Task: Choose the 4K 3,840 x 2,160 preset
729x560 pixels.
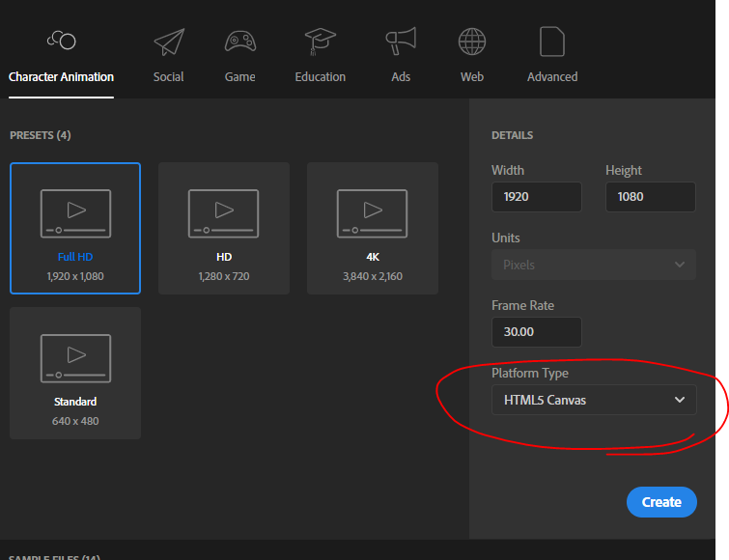Action: tap(373, 228)
